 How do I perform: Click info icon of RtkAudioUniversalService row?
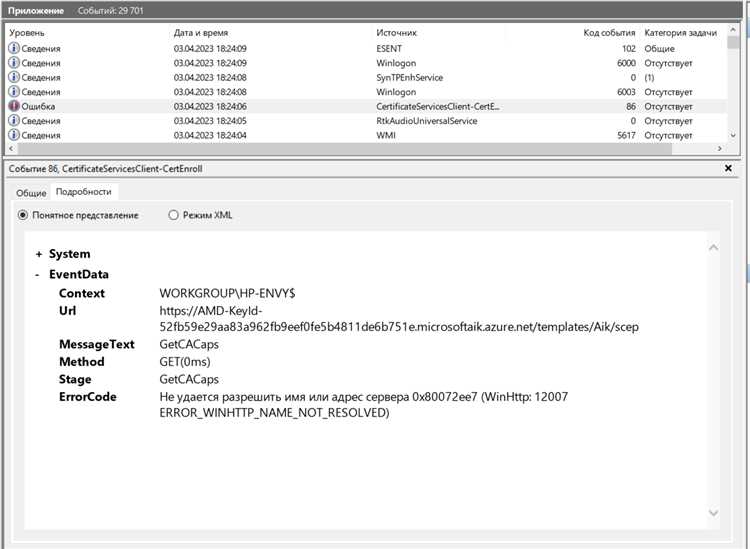coord(14,121)
